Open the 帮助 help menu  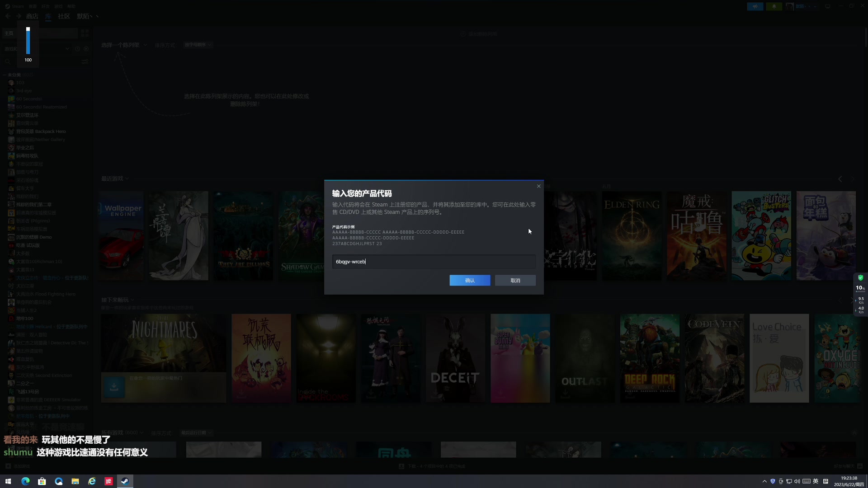click(71, 6)
